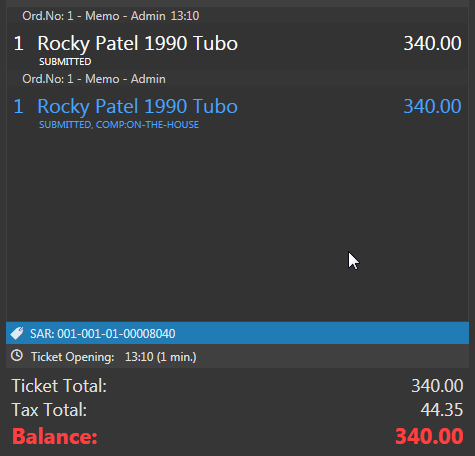Viewport: 475px width, 456px height.
Task: Click the red Balance amount 340.00
Action: [x=429, y=436]
